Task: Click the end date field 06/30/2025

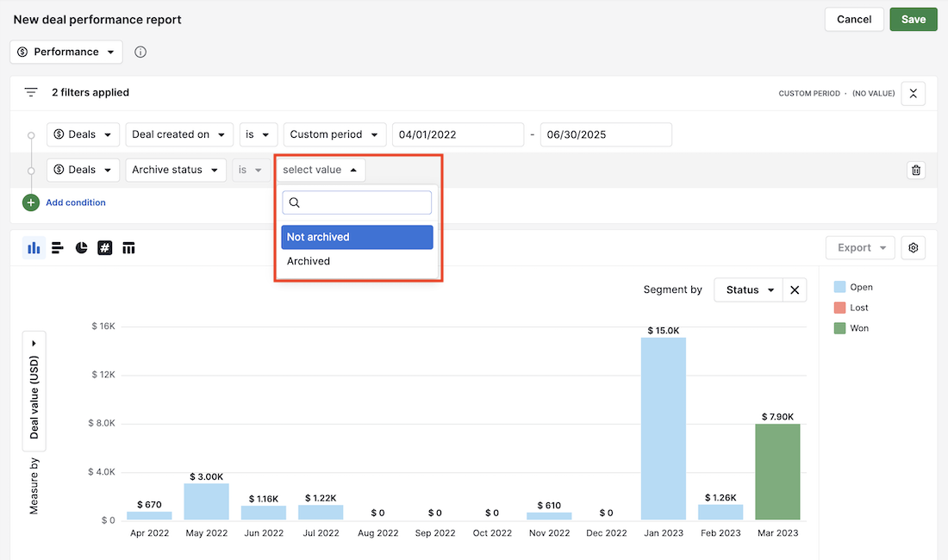Action: (x=606, y=134)
